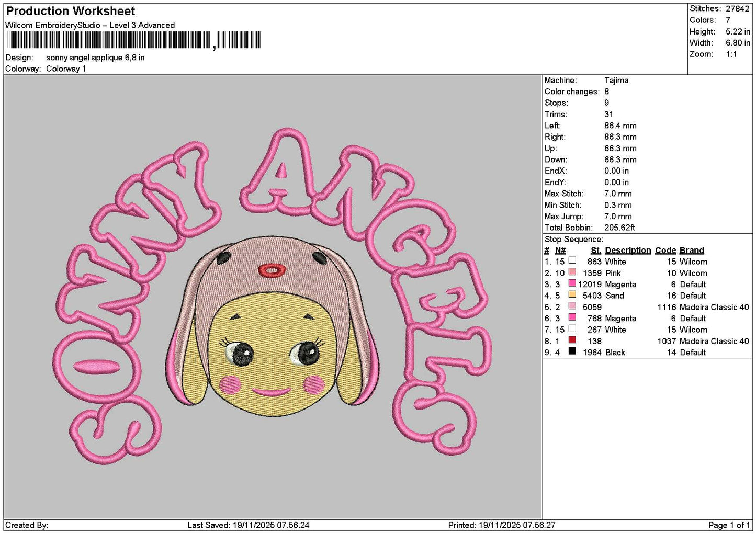This screenshot has height=534, width=756.
Task: Click the 'Brand' column header
Action: [692, 251]
